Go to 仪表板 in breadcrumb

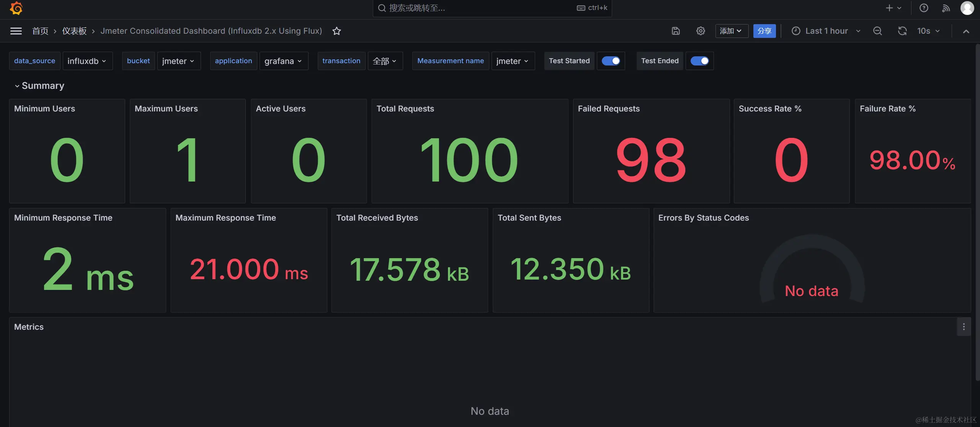(74, 31)
